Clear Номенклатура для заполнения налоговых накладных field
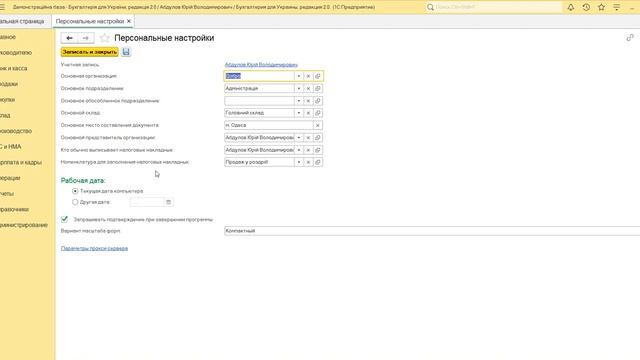Image resolution: width=640 pixels, height=360 pixels. click(x=308, y=162)
